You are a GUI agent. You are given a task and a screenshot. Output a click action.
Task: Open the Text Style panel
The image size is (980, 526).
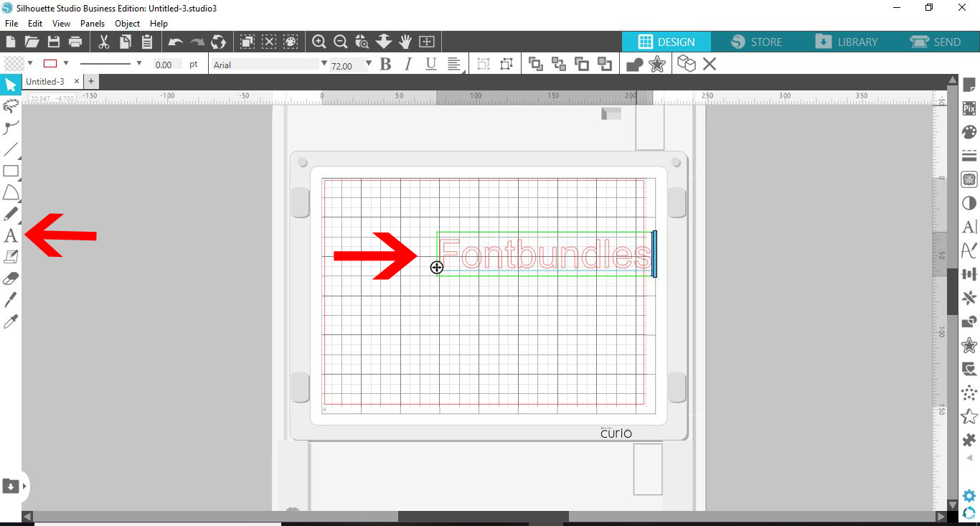pyautogui.click(x=969, y=227)
